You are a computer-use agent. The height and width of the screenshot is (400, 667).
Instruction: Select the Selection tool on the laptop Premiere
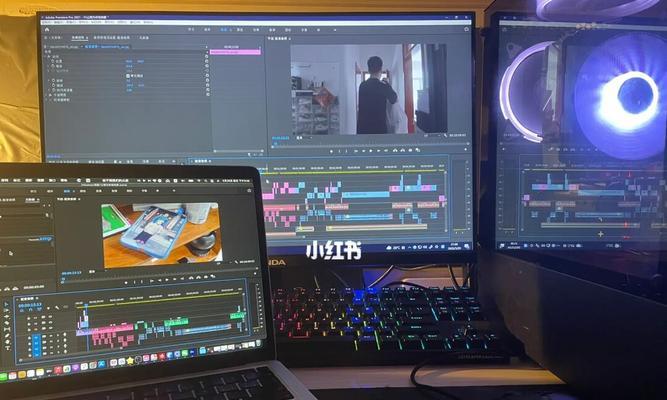click(x=6, y=304)
